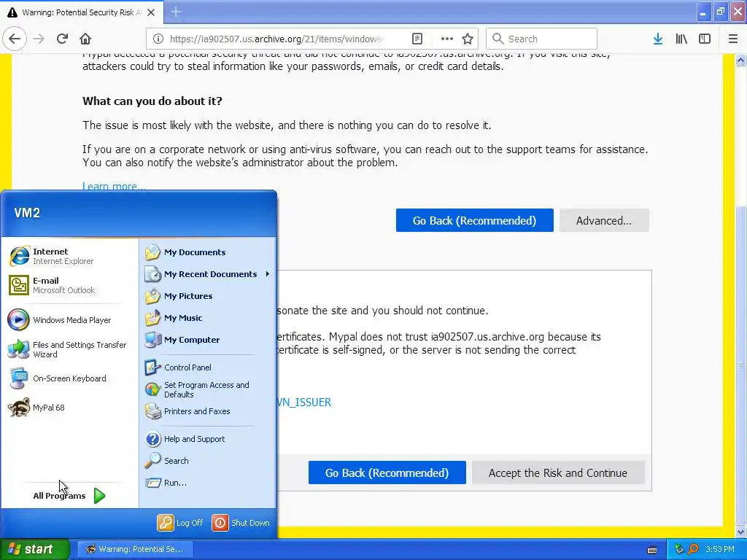Launch Internet Explorer from Start menu
Image resolution: width=747 pixels, height=560 pixels.
click(x=69, y=256)
